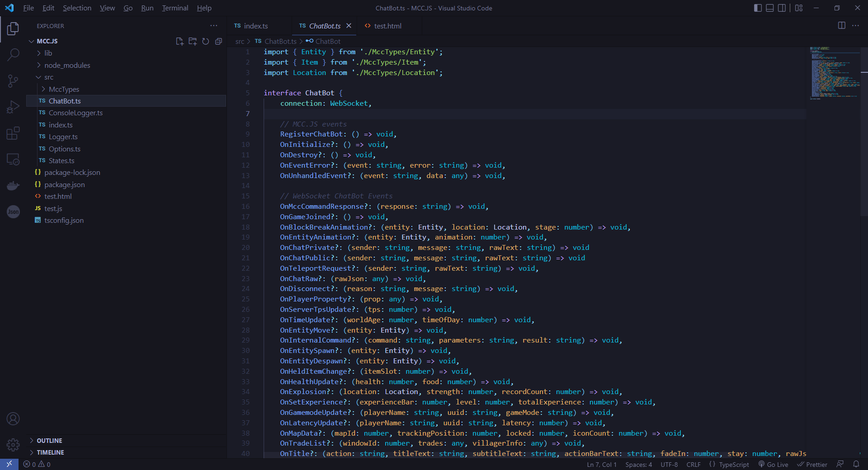
Task: Open notifications bell in status bar
Action: (856, 464)
